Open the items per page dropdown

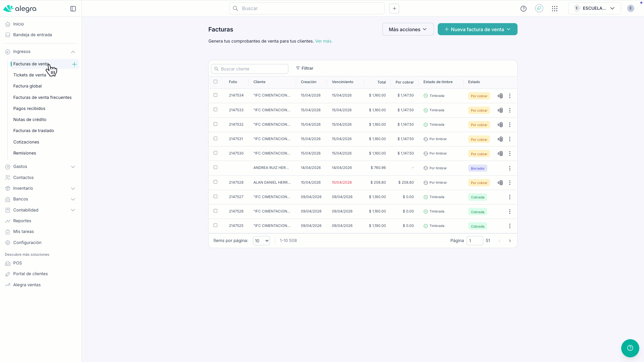coord(261,241)
